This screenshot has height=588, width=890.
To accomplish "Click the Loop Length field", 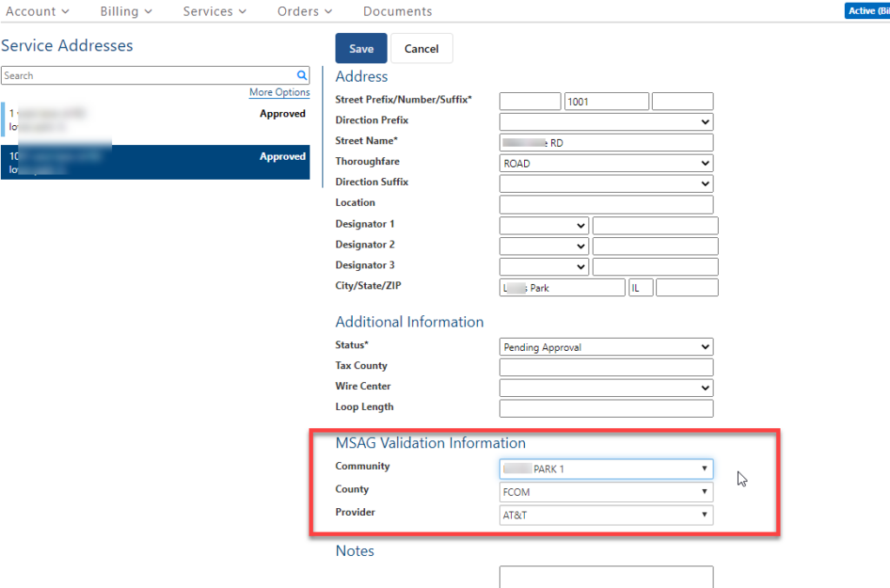I will 606,407.
